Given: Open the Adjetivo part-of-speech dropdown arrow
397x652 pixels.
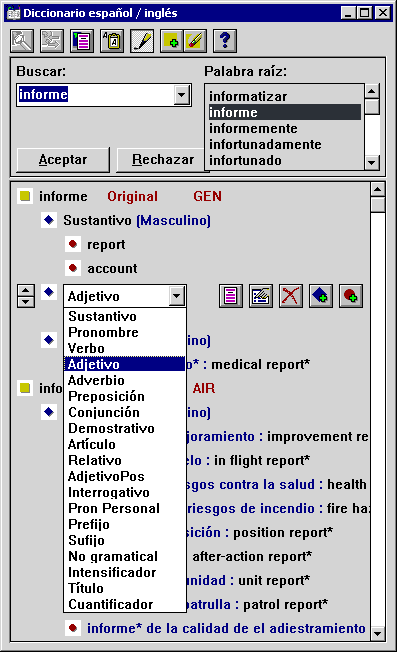Looking at the screenshot, I should [177, 296].
